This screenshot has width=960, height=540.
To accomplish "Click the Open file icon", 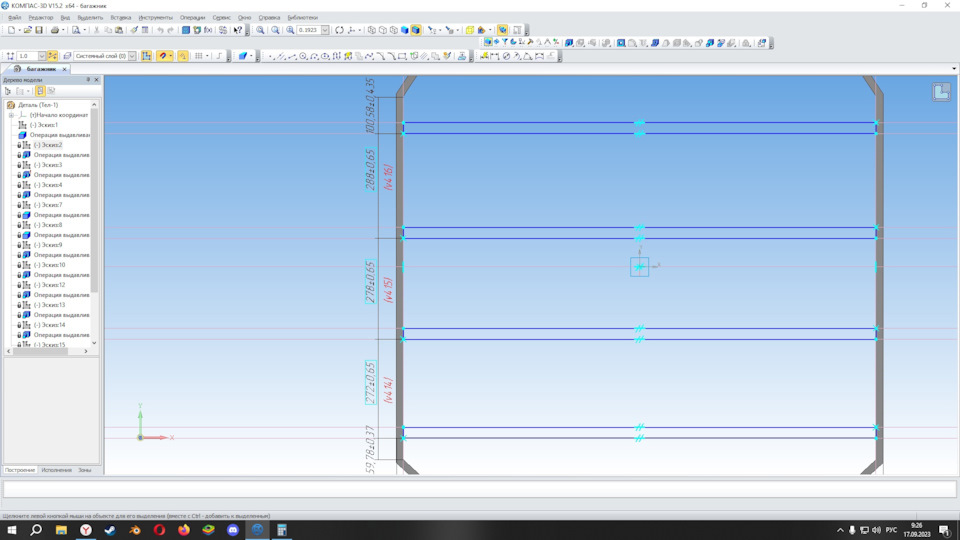I will 27,30.
